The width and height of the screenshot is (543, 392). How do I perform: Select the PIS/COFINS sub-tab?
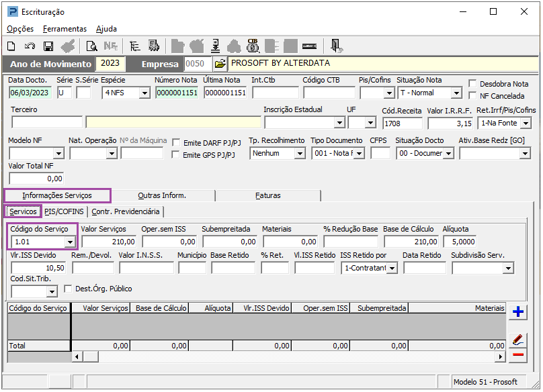tap(64, 211)
